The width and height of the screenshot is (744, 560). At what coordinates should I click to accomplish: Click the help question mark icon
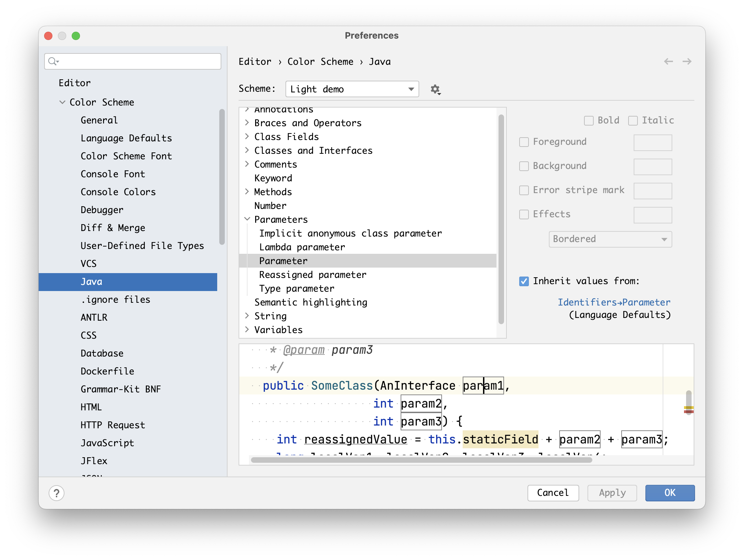point(57,493)
